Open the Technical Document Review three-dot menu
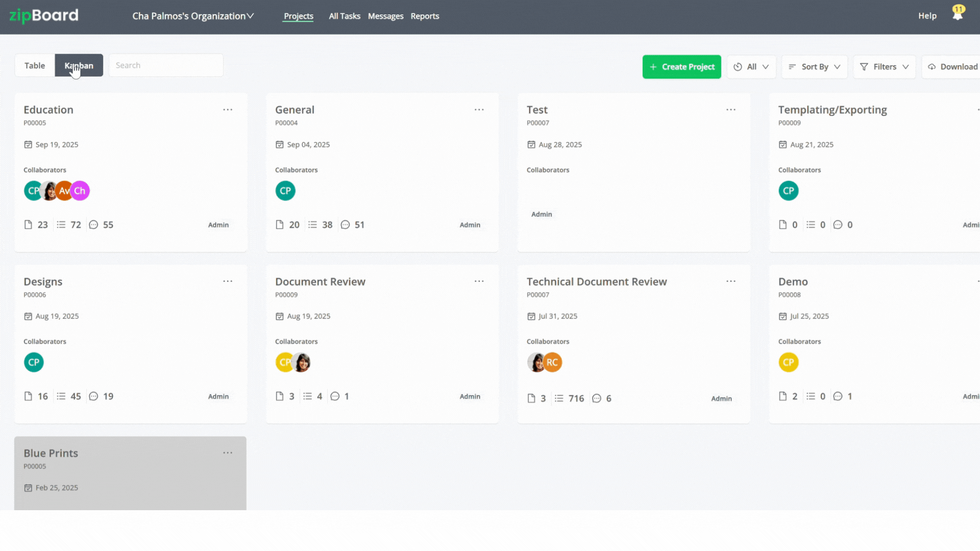The width and height of the screenshot is (980, 551). tap(731, 281)
